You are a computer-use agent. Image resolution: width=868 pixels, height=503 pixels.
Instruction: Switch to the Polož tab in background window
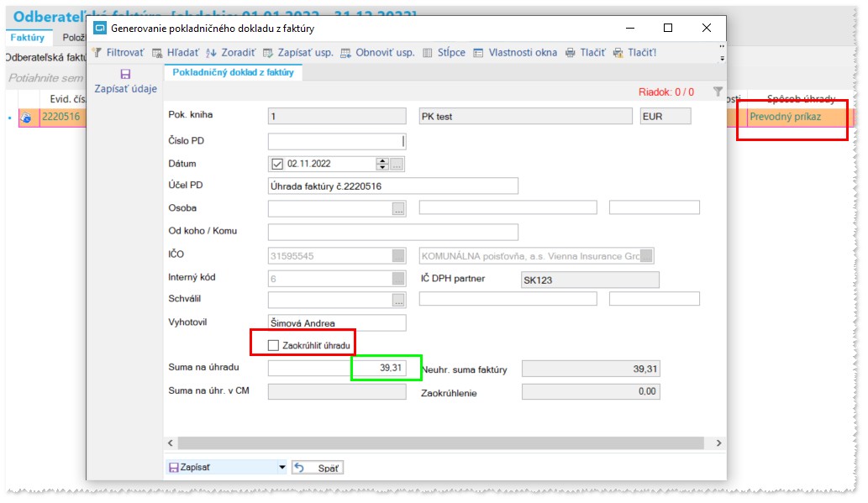click(x=74, y=38)
